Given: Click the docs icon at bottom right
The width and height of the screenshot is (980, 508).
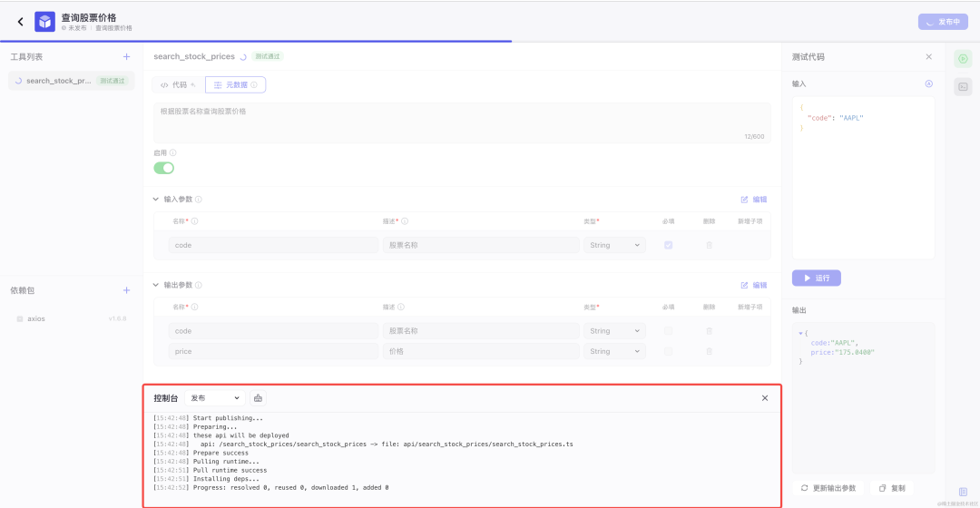Looking at the screenshot, I should click(x=963, y=492).
